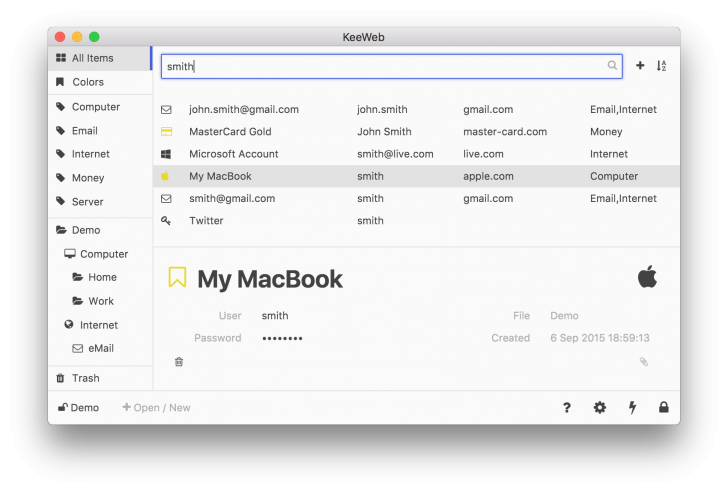Click apple.com website cell
728x493 pixels.
(x=488, y=176)
